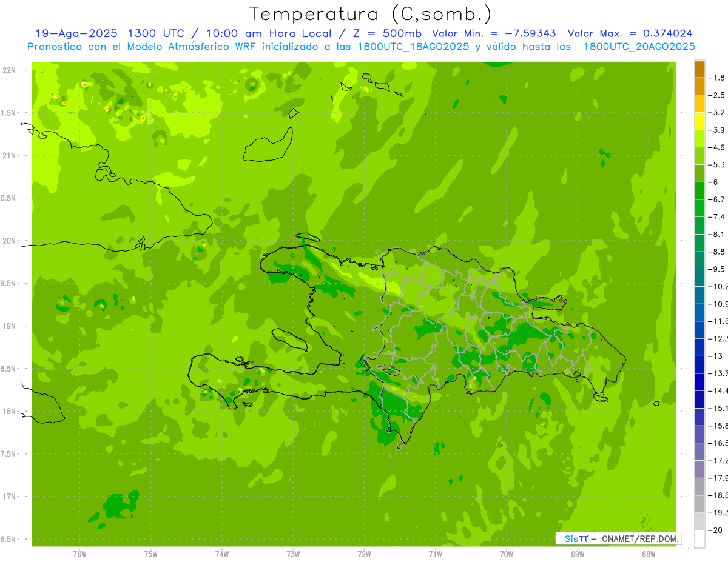Pick the purple swatch between -17.2 and -17.9

(x=699, y=469)
